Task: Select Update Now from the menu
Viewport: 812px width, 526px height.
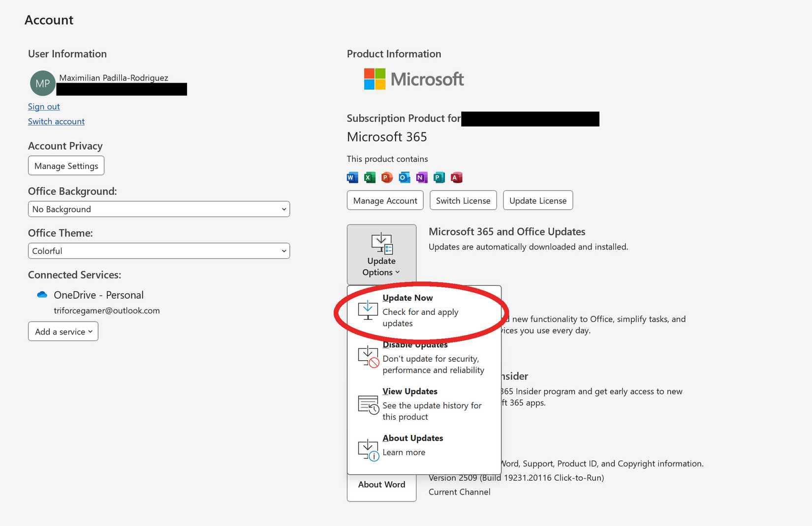Action: 421,310
